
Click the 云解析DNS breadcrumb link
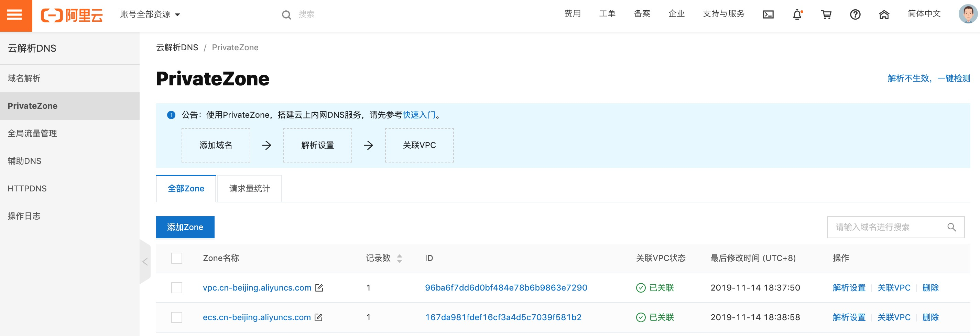[177, 48]
